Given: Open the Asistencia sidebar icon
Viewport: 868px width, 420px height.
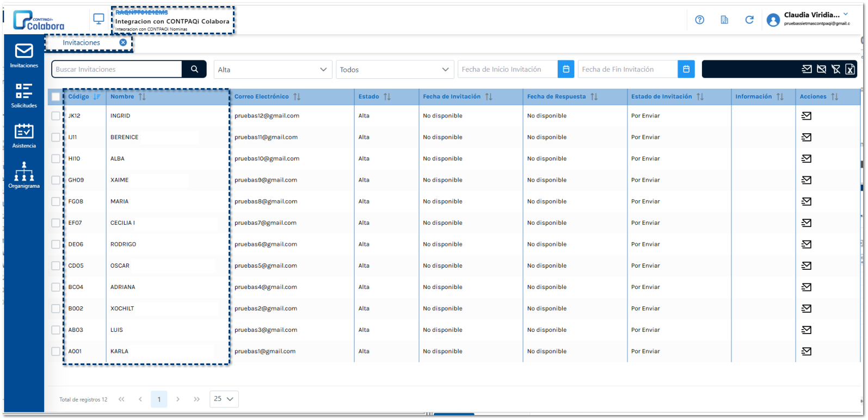Looking at the screenshot, I should coord(24,135).
